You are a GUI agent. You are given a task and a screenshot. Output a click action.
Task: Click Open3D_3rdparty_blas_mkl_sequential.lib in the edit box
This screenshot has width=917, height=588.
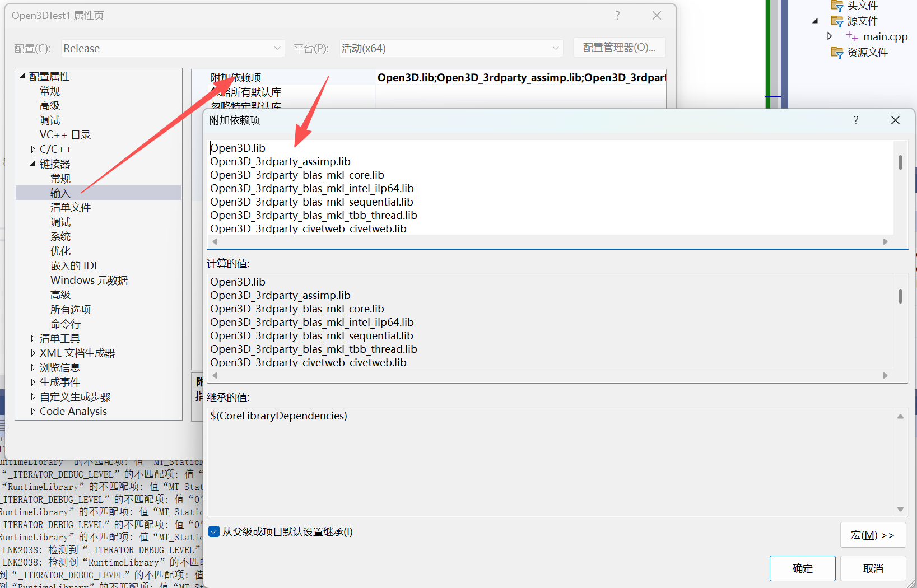coord(311,202)
